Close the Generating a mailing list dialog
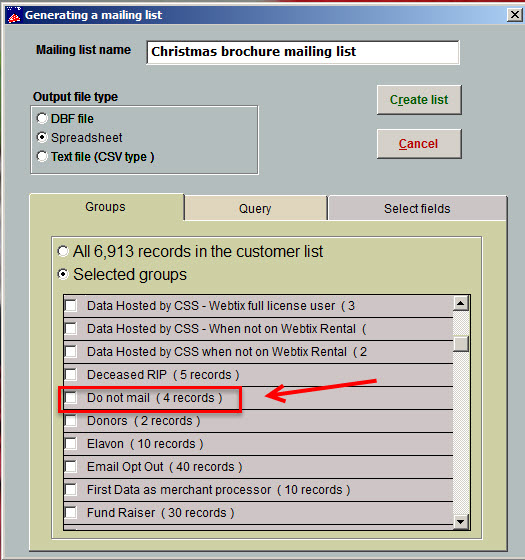525x560 pixels. coord(515,15)
